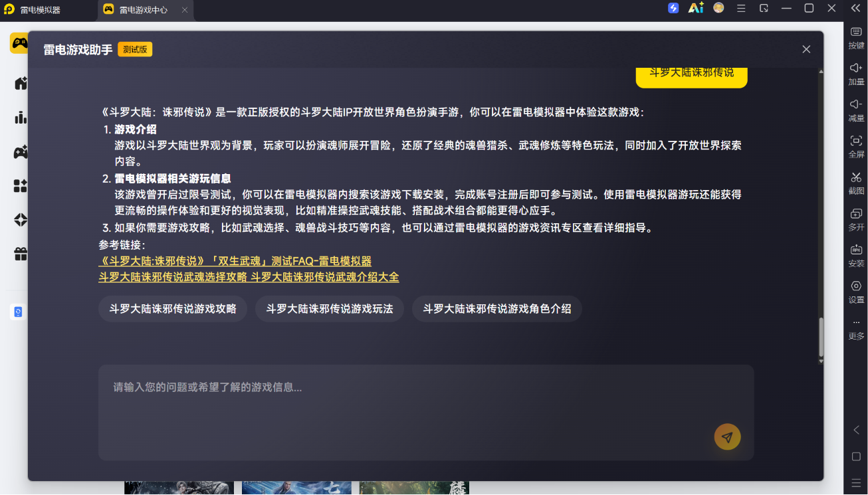Choose the 斗罗大陆诛邪传说游戏玩法 suggestion
This screenshot has height=495, width=868.
330,309
